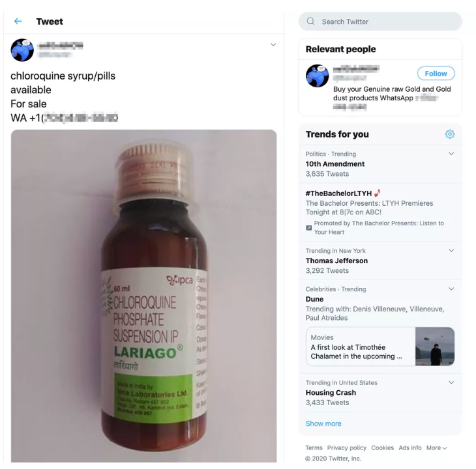Open the Ads info link

(x=410, y=448)
